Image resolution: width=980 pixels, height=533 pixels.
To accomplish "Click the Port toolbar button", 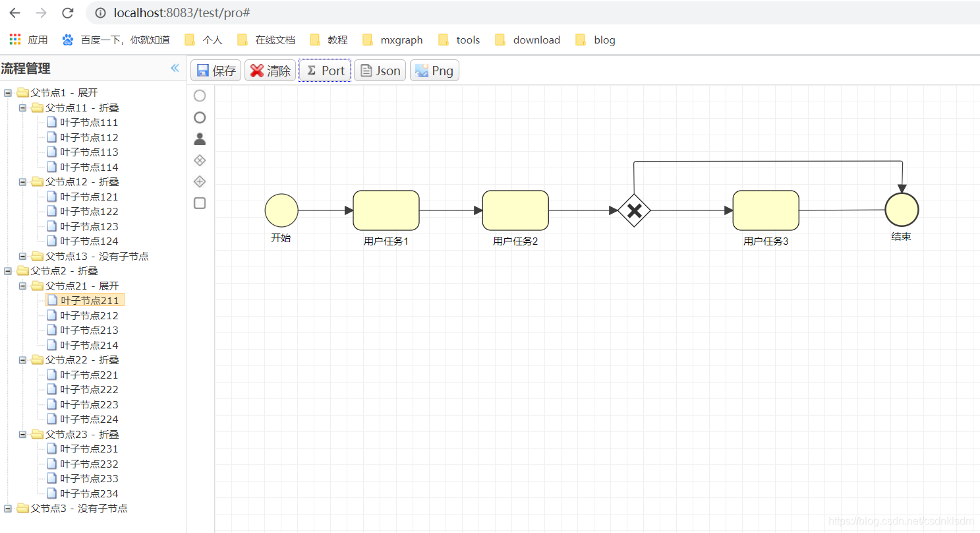I will 325,71.
